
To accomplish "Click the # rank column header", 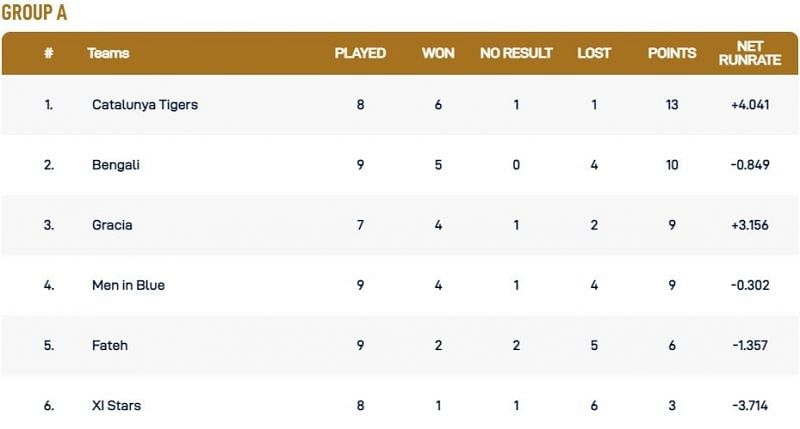I will click(x=48, y=53).
